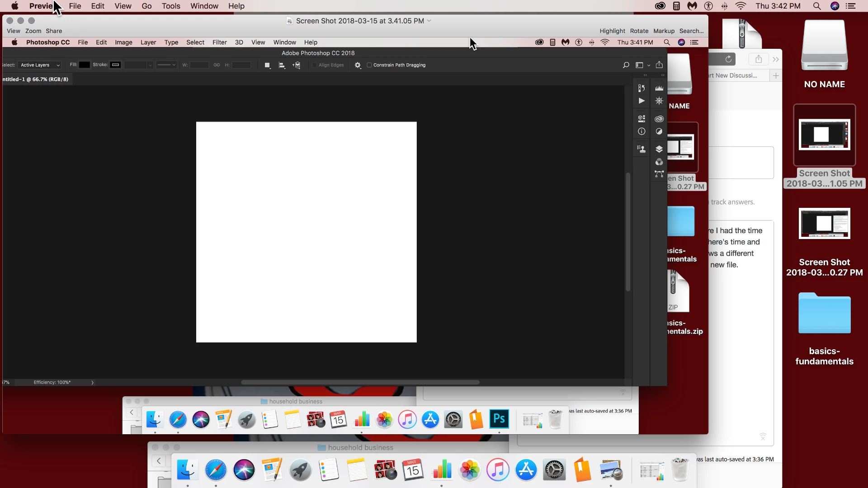Click the Photoshop Ps icon in the dock

tap(499, 419)
